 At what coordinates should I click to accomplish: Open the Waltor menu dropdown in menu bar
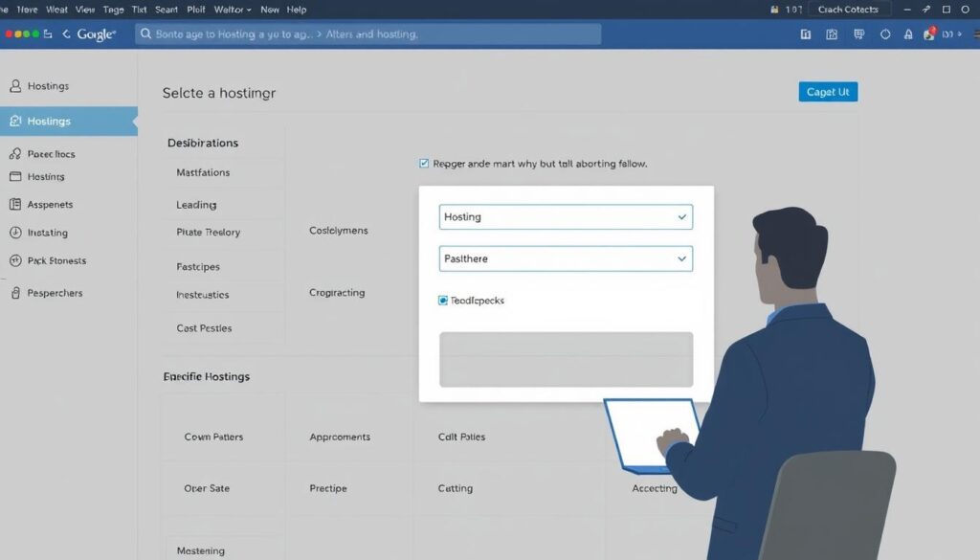click(233, 10)
